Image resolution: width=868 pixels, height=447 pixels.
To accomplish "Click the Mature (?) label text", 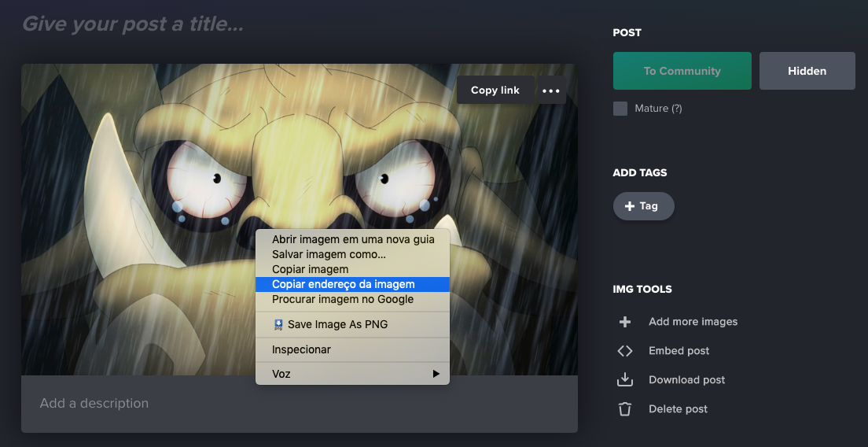I will (658, 109).
